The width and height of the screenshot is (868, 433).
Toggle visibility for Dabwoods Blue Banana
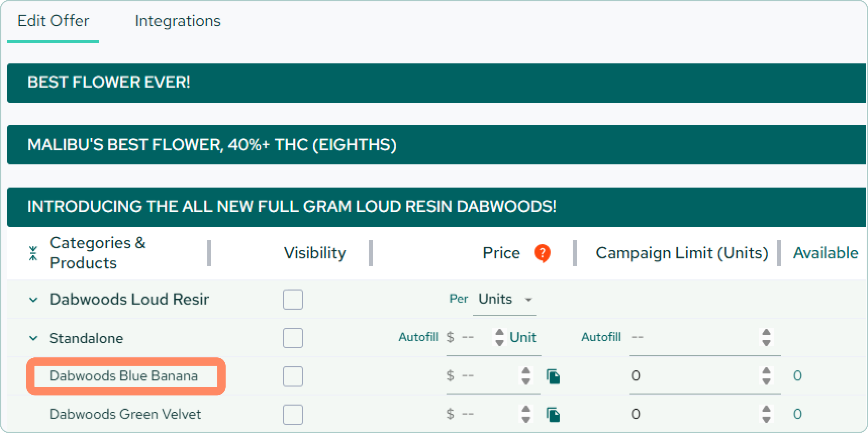pos(293,376)
